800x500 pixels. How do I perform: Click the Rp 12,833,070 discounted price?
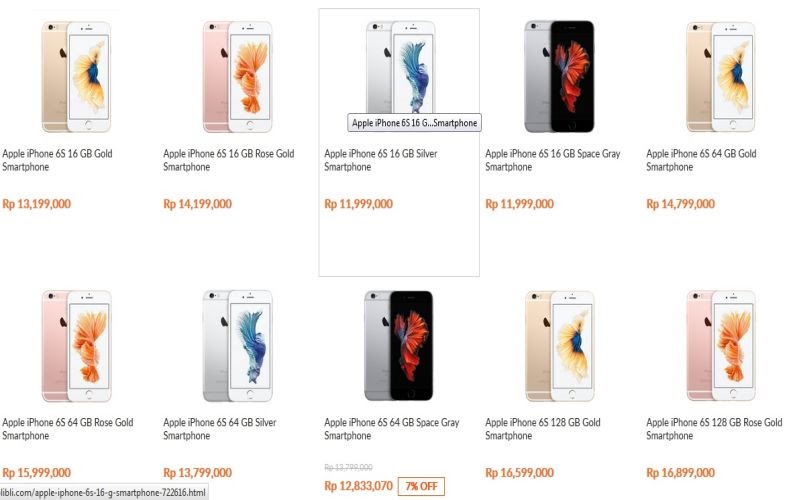[358, 486]
